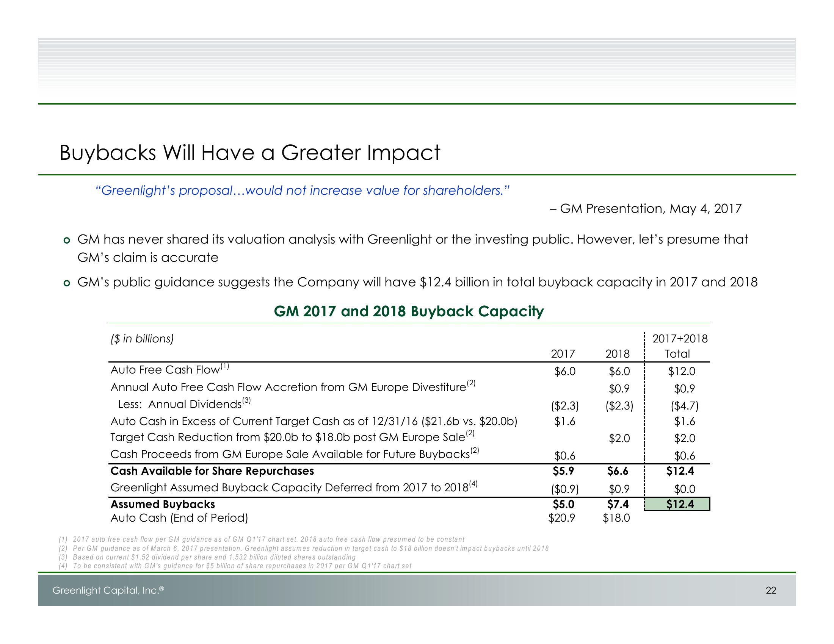This screenshot has height=644, width=834.
Task: Click the $18.0 end-of-period cash value
Action: coord(616,518)
